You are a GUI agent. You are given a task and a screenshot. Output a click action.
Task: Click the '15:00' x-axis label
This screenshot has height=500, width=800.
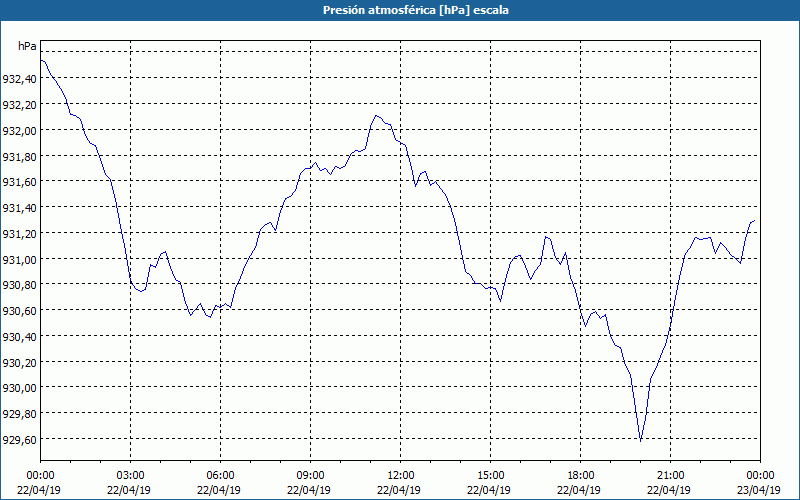click(x=490, y=476)
